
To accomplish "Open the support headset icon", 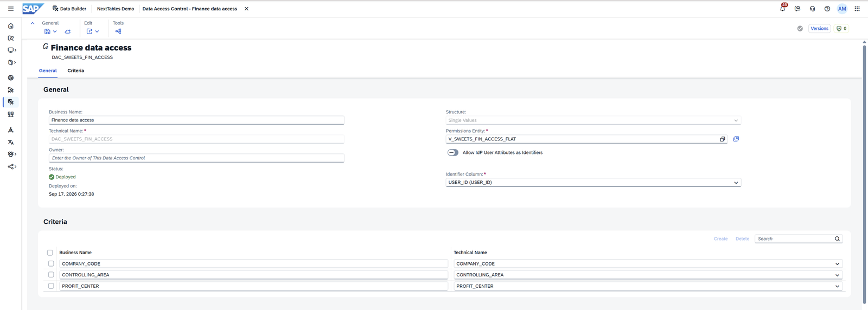I will coord(812,9).
